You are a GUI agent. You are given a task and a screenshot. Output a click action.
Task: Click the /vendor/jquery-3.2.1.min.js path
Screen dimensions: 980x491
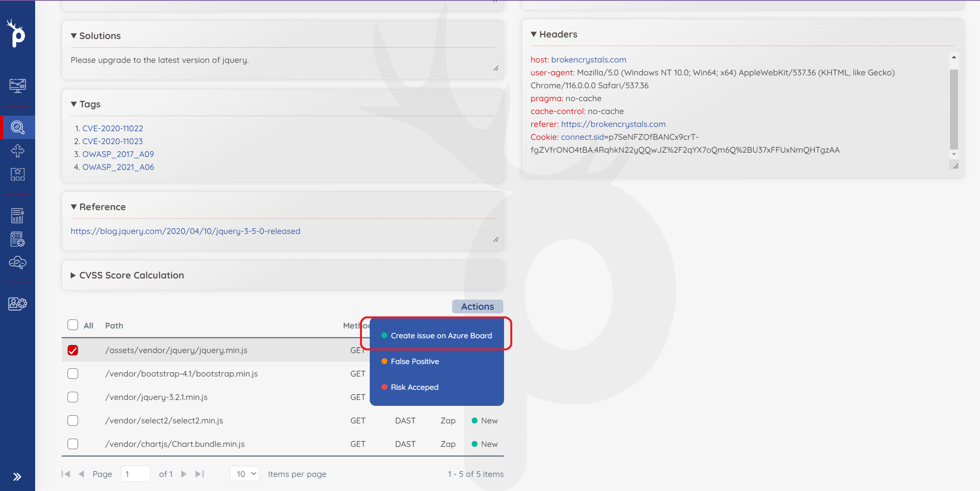pos(156,397)
